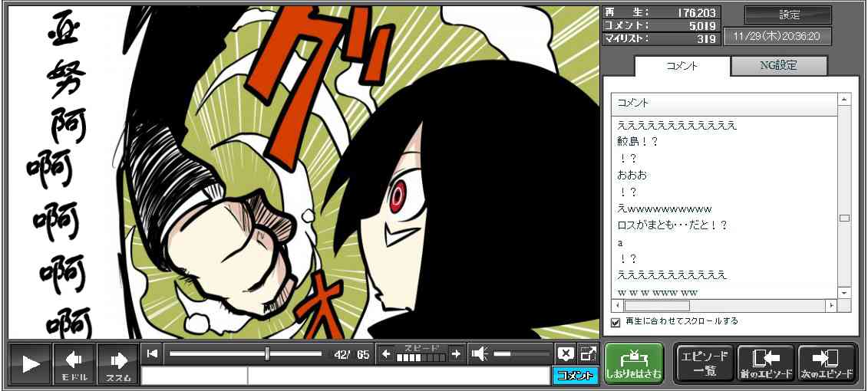Open the 設定 settings button
The width and height of the screenshot is (868, 391).
click(788, 15)
